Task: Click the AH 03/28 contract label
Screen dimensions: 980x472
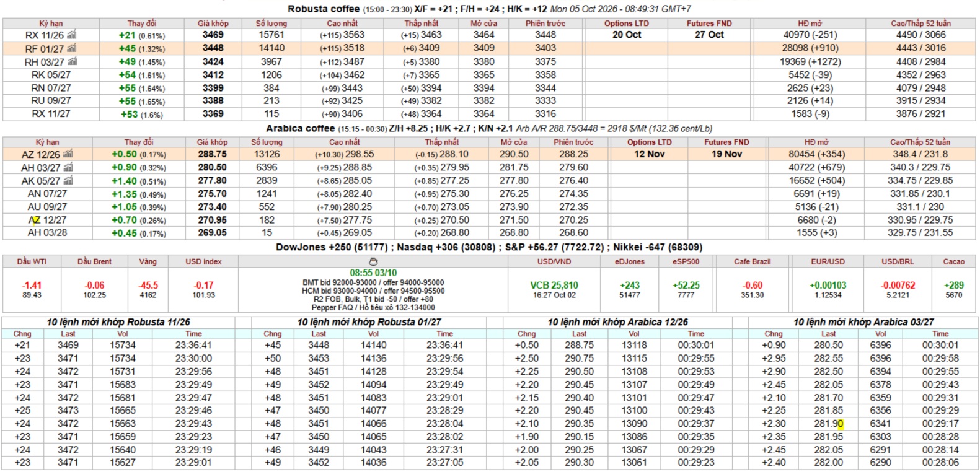Action: [47, 233]
